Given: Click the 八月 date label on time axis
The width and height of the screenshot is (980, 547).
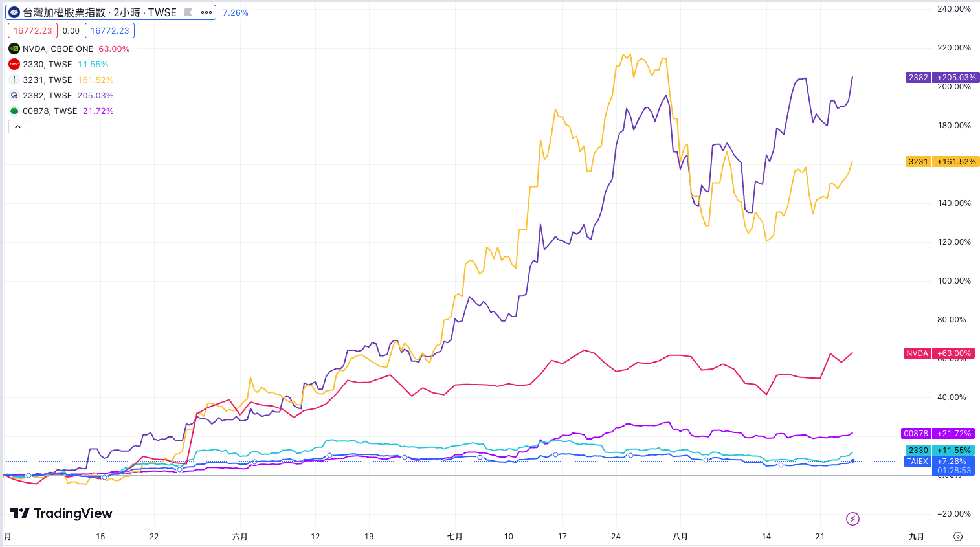Looking at the screenshot, I should [x=680, y=537].
